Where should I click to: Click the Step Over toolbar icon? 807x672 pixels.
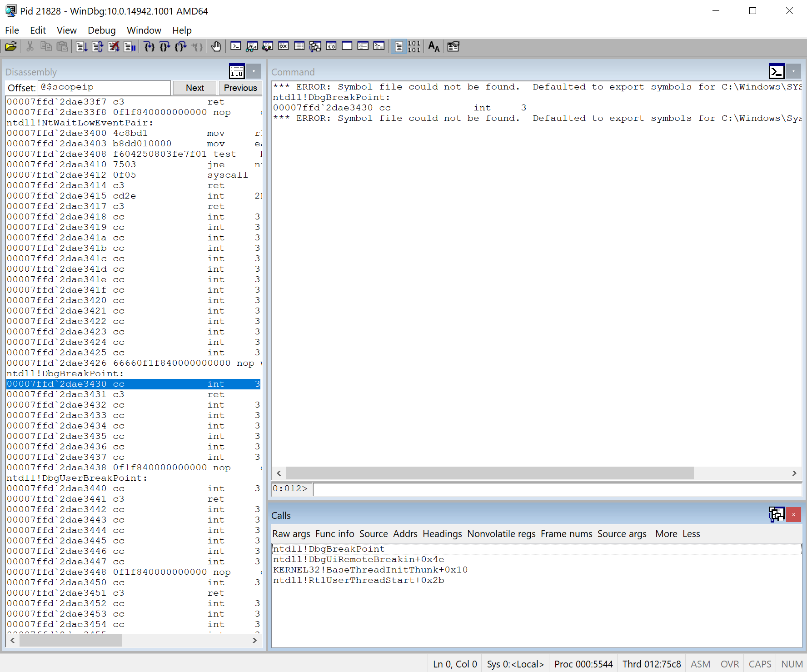point(165,46)
